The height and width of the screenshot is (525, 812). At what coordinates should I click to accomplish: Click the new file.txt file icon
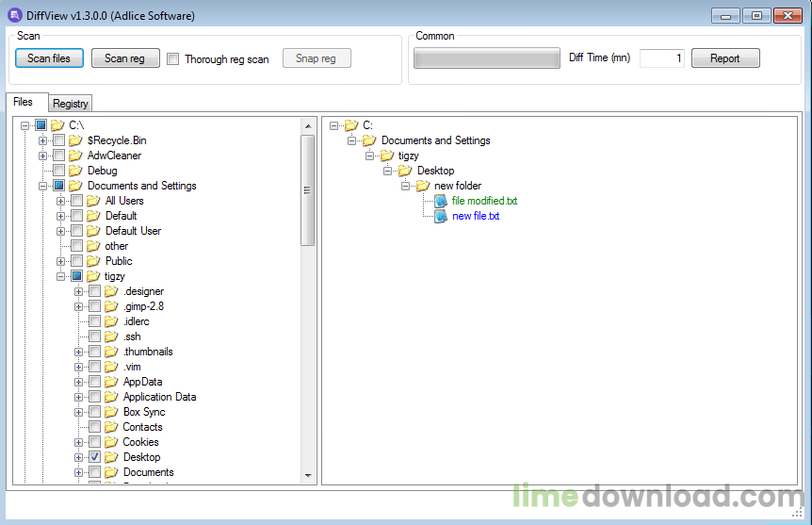click(x=441, y=216)
